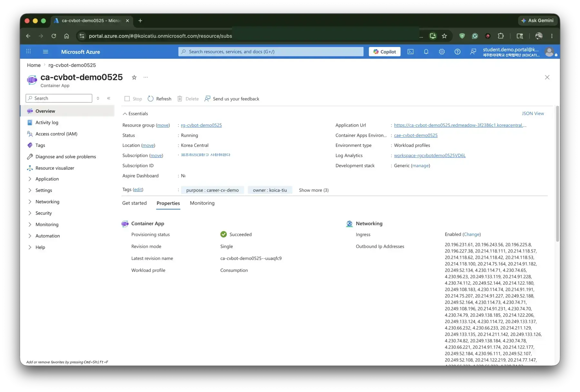The width and height of the screenshot is (580, 392).
Task: Open Resource visualizer
Action: [55, 168]
